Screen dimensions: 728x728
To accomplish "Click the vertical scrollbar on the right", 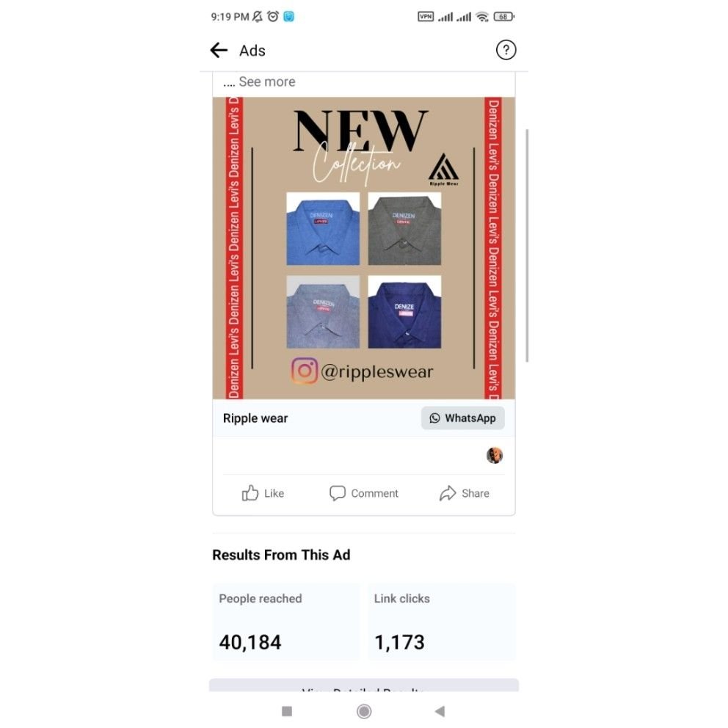I will [526, 245].
